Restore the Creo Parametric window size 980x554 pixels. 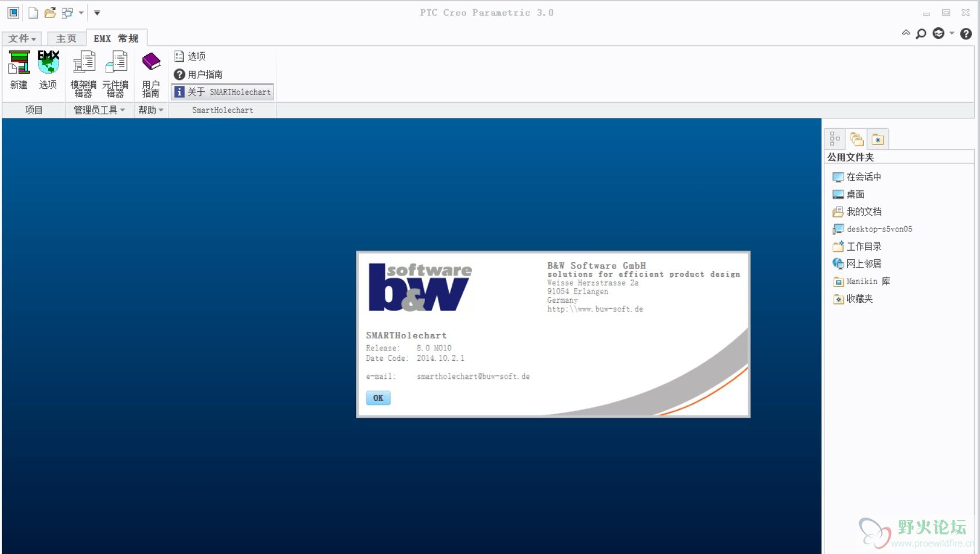[946, 12]
